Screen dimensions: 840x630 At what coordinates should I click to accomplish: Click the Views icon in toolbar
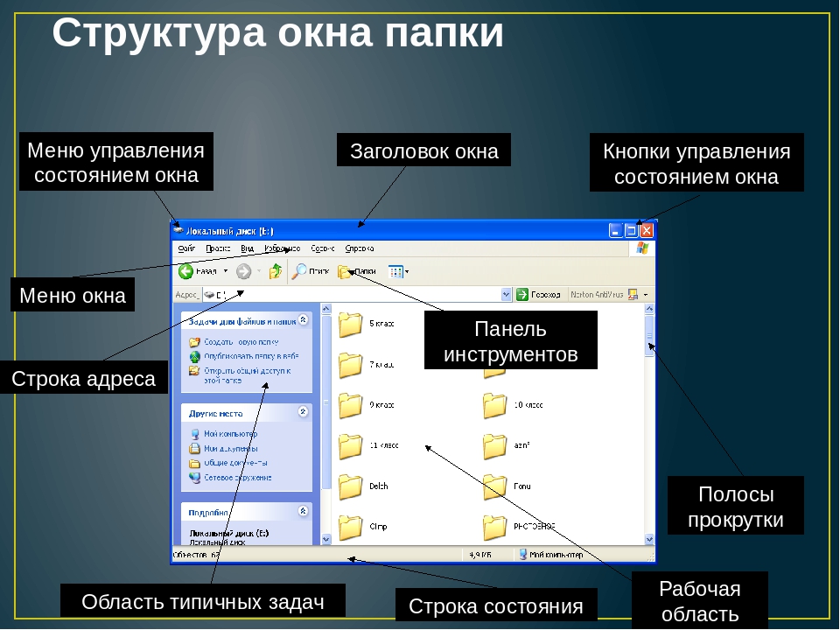[x=395, y=271]
